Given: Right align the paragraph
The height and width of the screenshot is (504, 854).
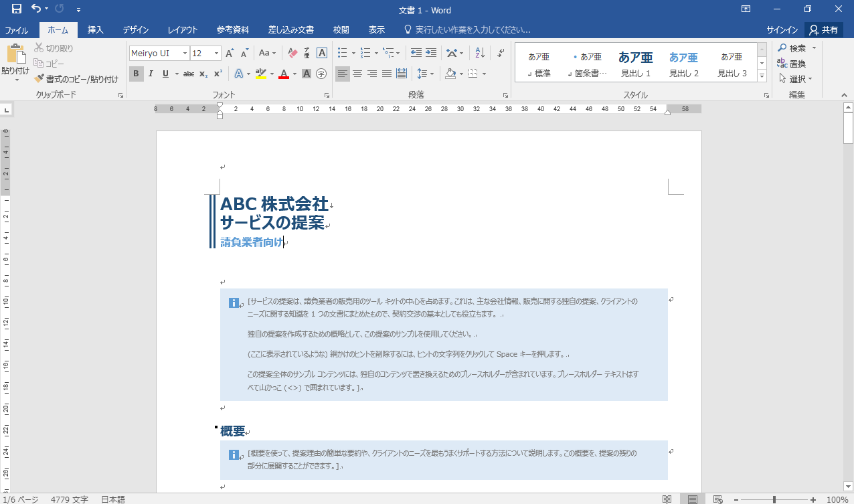Looking at the screenshot, I should click(x=372, y=74).
